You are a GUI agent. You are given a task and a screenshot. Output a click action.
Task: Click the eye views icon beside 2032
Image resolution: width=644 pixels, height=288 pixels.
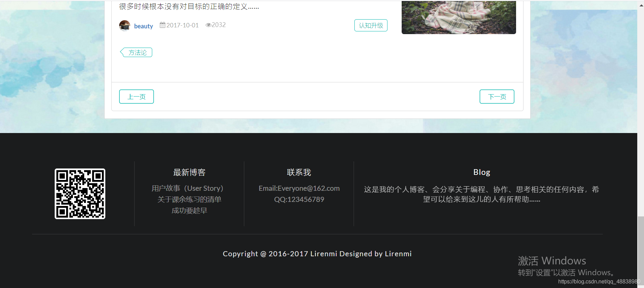point(208,25)
